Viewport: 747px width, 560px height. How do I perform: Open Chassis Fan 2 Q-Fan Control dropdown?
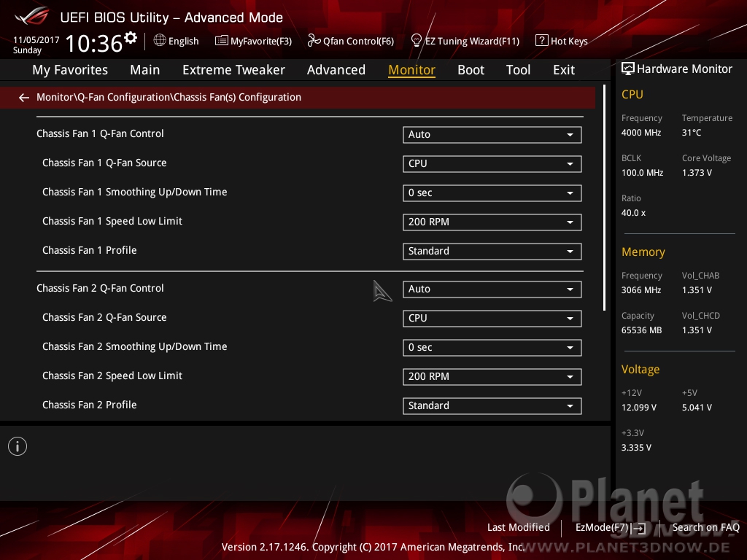pos(492,289)
